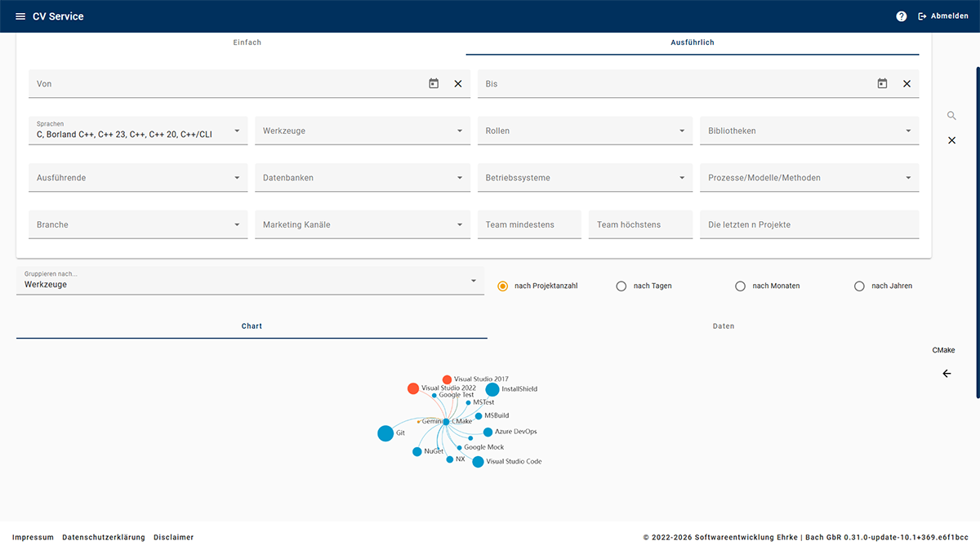Click the Gemini chart node
The width and height of the screenshot is (980, 550).
click(419, 422)
